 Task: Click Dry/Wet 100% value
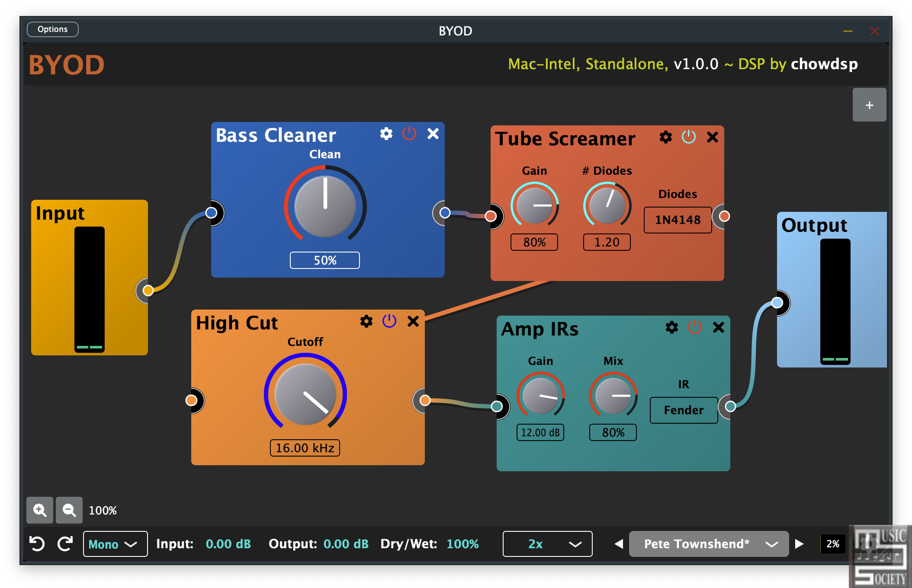tap(462, 544)
